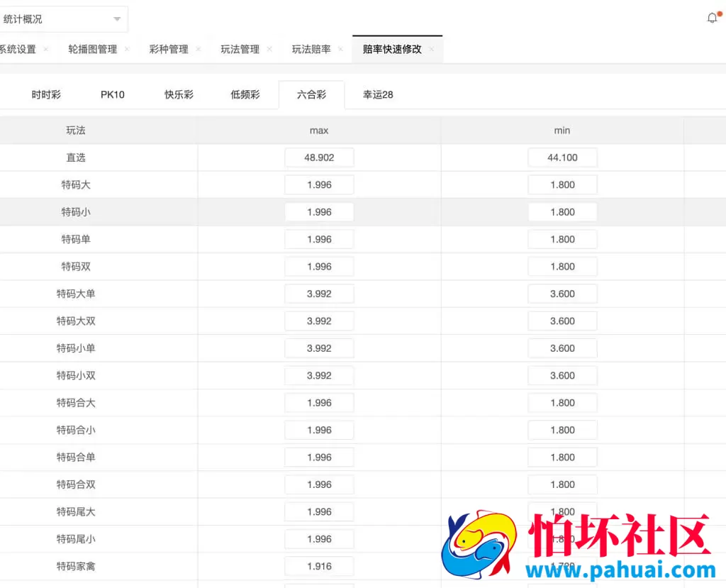
Task: Switch to the 时时彩 tab
Action: (47, 94)
